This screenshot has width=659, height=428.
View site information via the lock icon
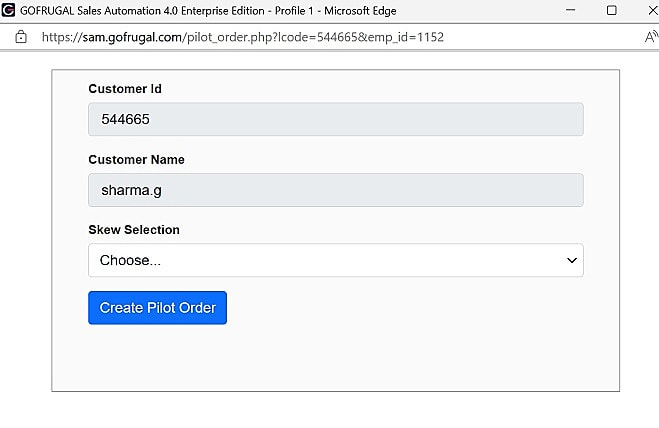pos(21,37)
